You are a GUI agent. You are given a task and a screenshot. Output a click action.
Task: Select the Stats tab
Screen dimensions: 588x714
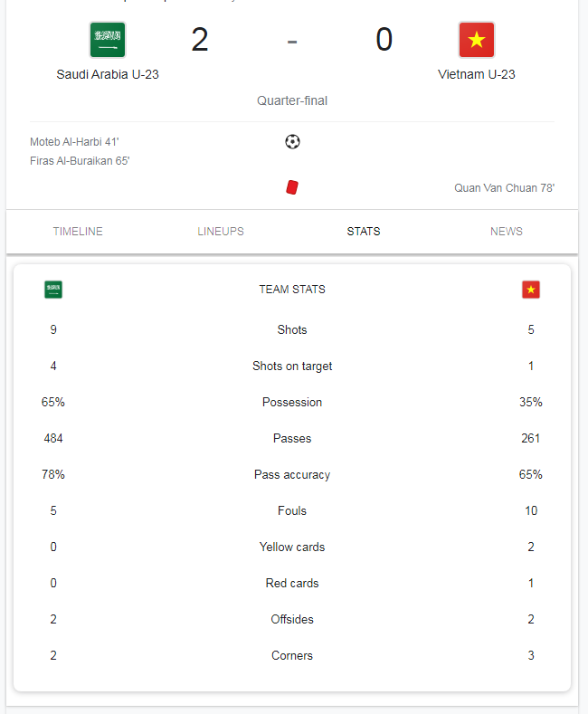point(364,232)
